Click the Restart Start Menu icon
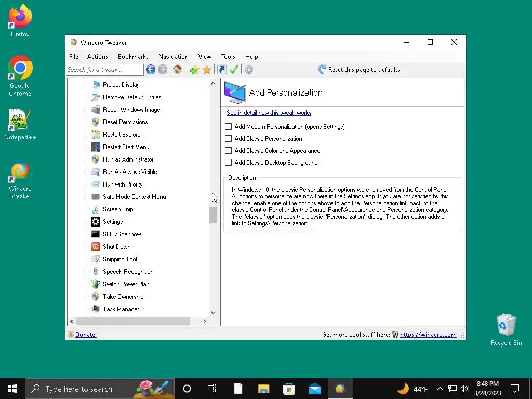Viewport: 532px width, 399px height. click(96, 147)
